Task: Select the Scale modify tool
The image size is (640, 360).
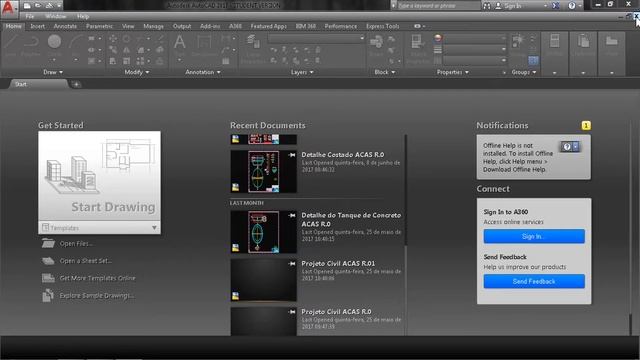Action: click(x=127, y=61)
